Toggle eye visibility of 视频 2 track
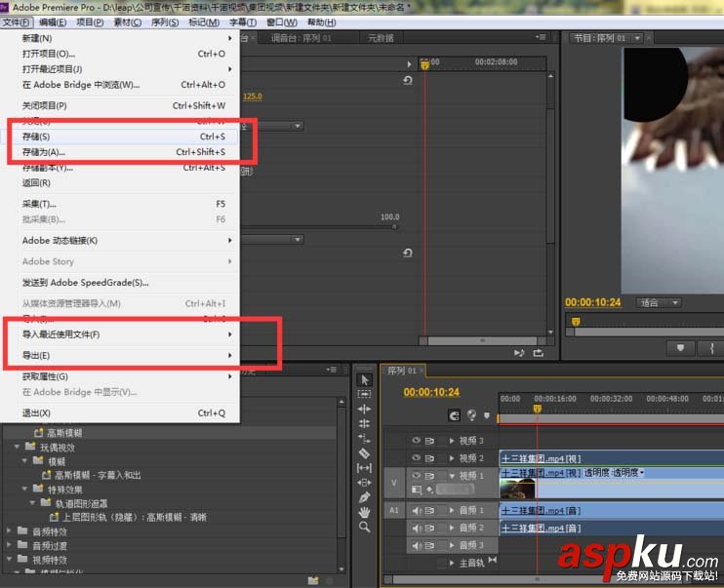Screen dimensions: 724x588 416,458
